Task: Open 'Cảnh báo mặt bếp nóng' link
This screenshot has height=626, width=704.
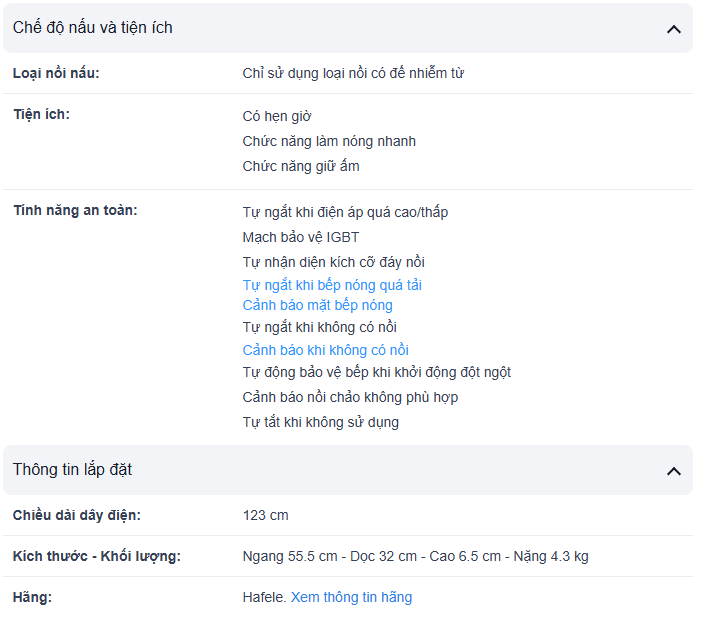Action: (x=317, y=305)
